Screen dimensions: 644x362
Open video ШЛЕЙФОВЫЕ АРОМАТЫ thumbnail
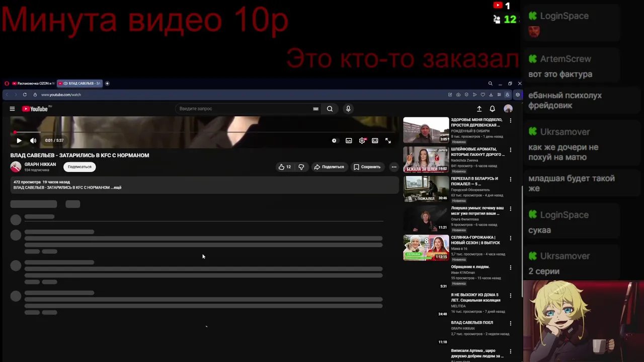tap(426, 159)
